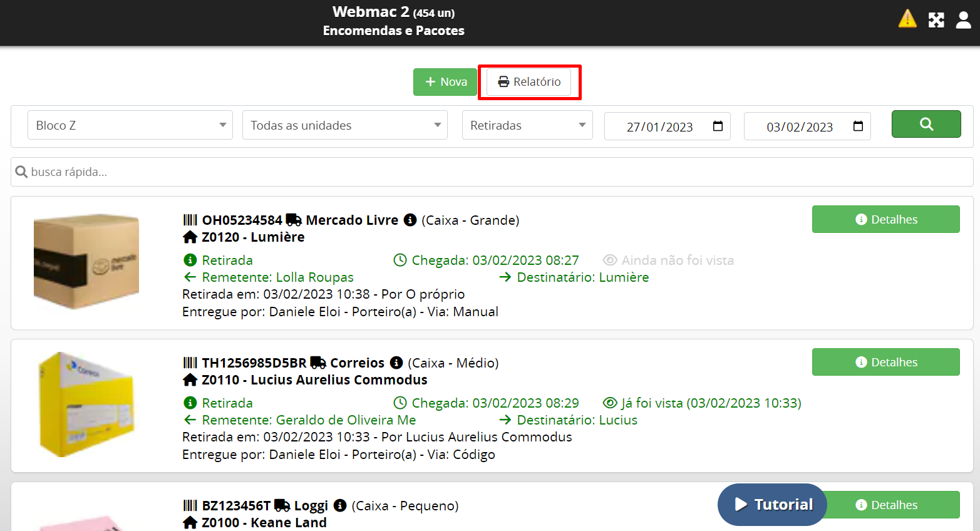
Task: Open the calendar picker for 03/02/2023
Action: coord(858,126)
